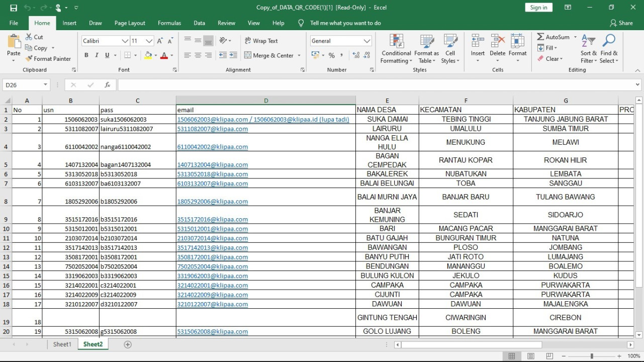Click the Sign in button
The image size is (644, 362).
[538, 8]
